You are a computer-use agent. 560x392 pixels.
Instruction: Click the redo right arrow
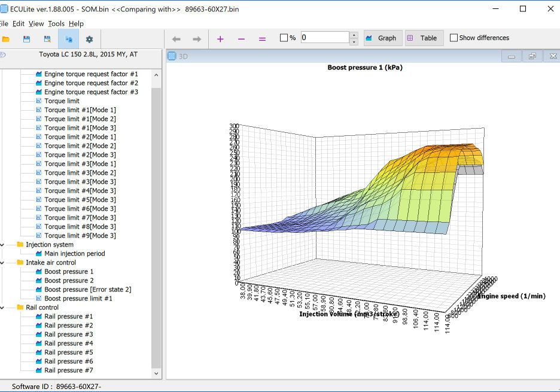click(197, 38)
